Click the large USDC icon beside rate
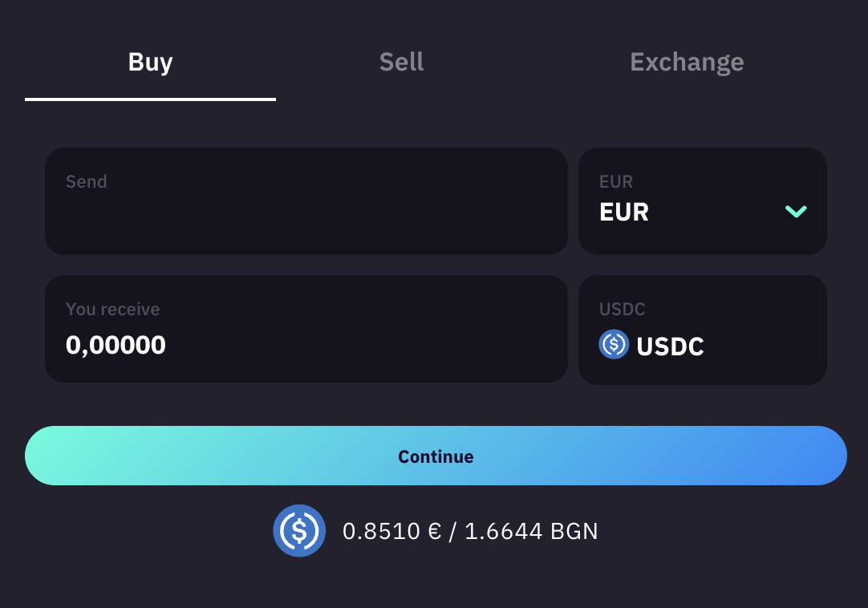Screen dimensions: 868x608 point(299,531)
